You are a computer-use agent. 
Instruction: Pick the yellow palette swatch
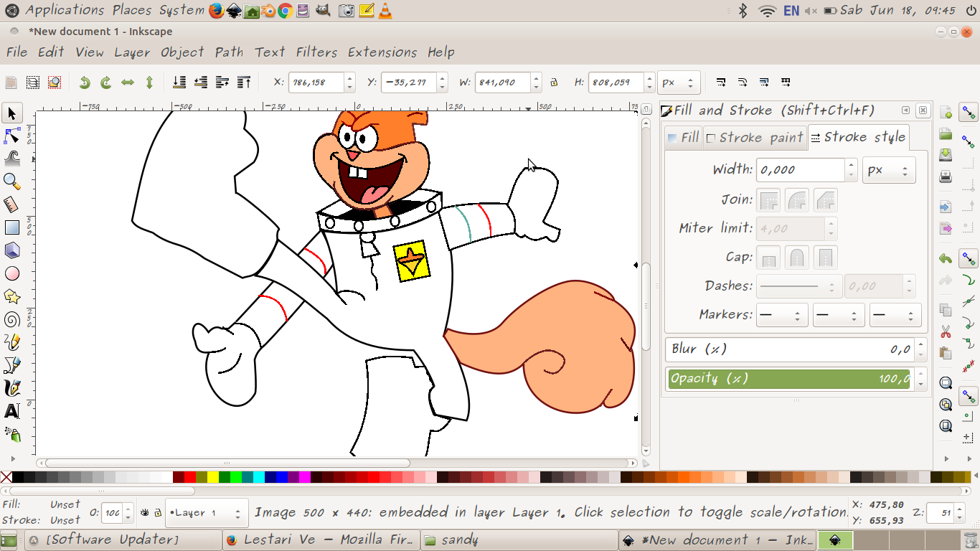213,477
